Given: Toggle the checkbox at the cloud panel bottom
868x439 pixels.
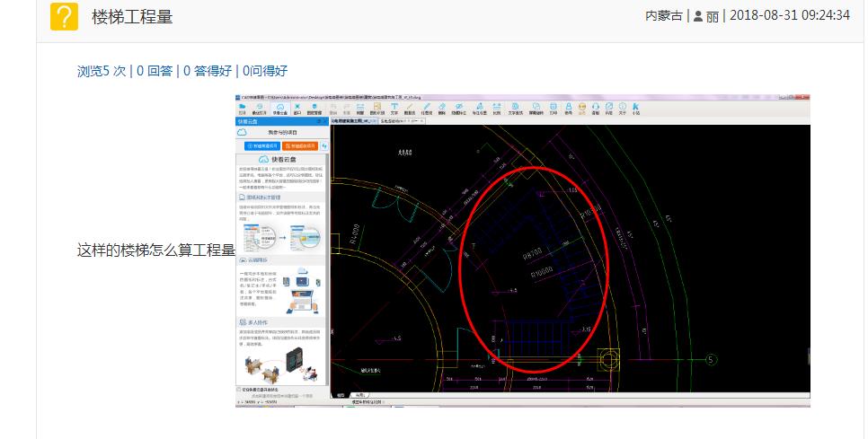Looking at the screenshot, I should pyautogui.click(x=239, y=390).
